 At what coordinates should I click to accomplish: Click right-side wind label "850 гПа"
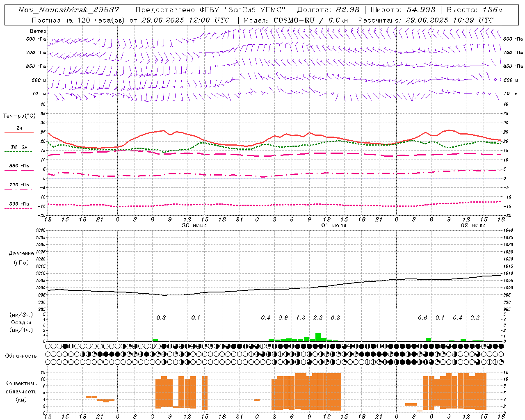click(513, 66)
